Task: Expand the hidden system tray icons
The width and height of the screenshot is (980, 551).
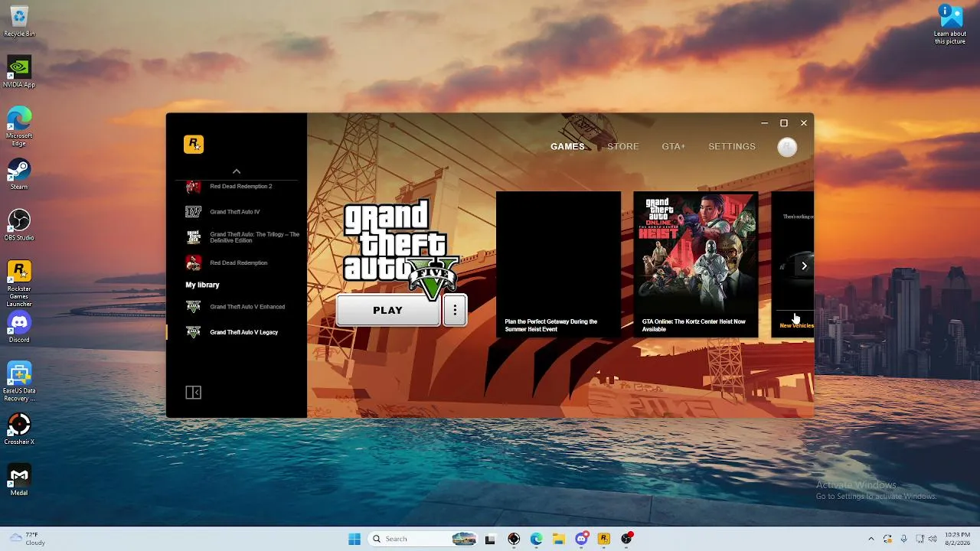Action: pyautogui.click(x=871, y=539)
